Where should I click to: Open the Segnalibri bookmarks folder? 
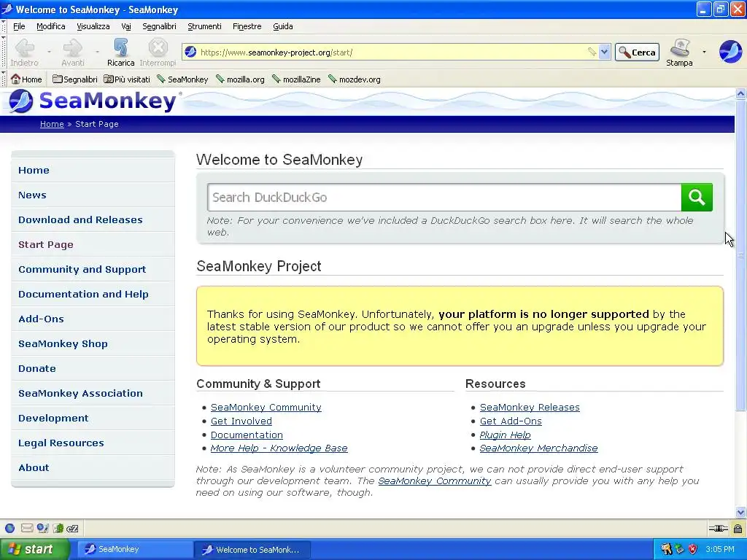[75, 79]
